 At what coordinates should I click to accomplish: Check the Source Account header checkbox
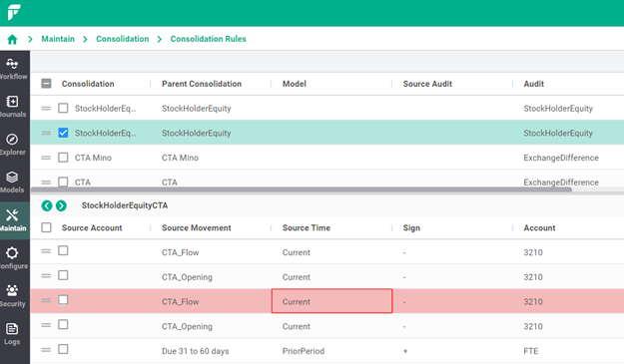[x=46, y=227]
